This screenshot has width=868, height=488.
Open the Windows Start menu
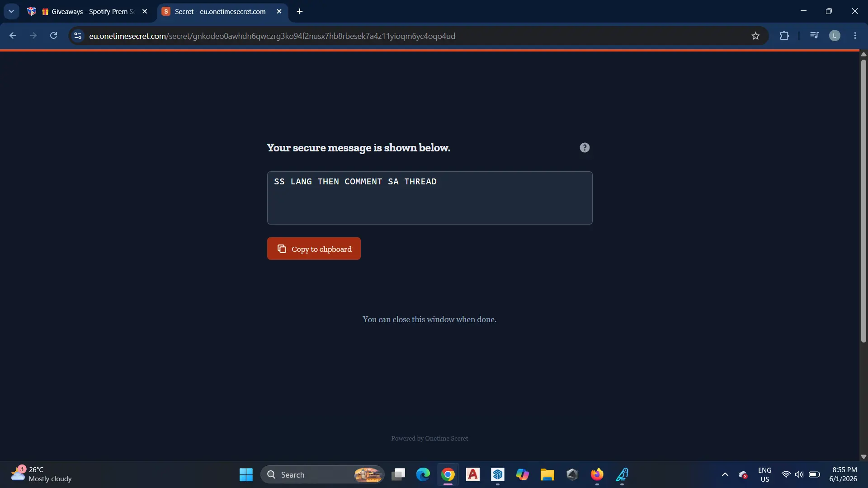[246, 474]
